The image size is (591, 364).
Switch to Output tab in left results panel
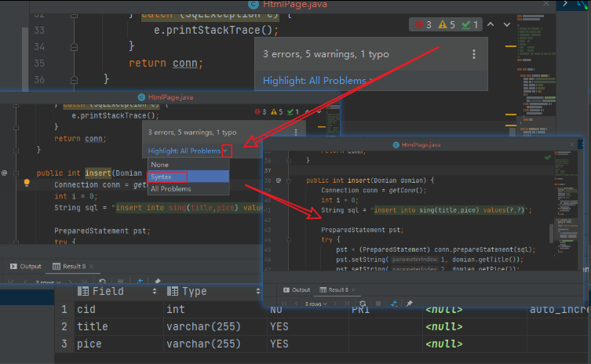pos(26,267)
